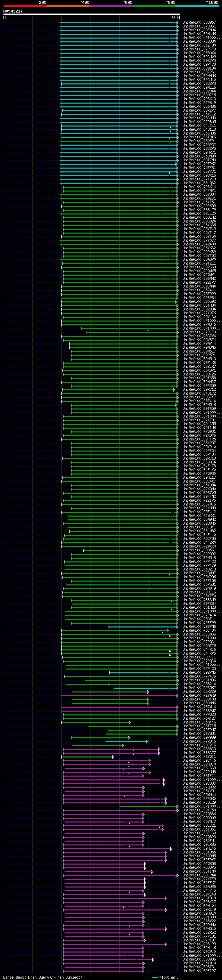This screenshot has height=980, width=222.
Task: Open hit UniRef100_Q703G1
Action: (199, 26)
